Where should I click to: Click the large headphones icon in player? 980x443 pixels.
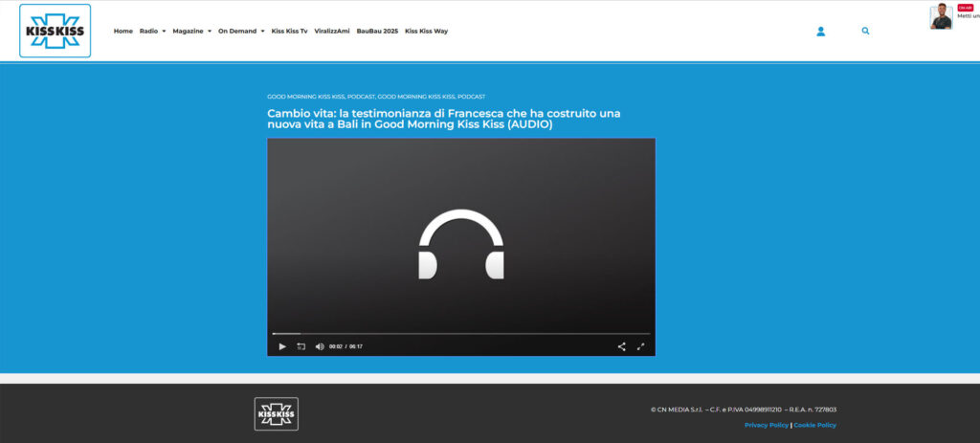461,245
